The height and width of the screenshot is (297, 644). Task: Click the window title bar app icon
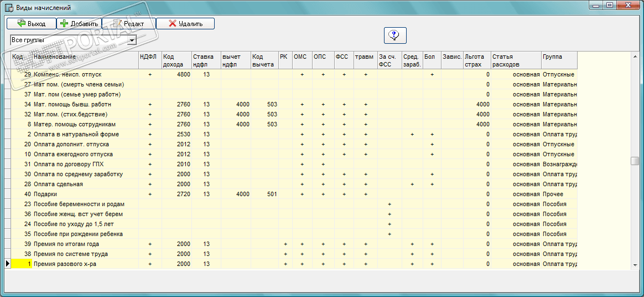(x=8, y=7)
